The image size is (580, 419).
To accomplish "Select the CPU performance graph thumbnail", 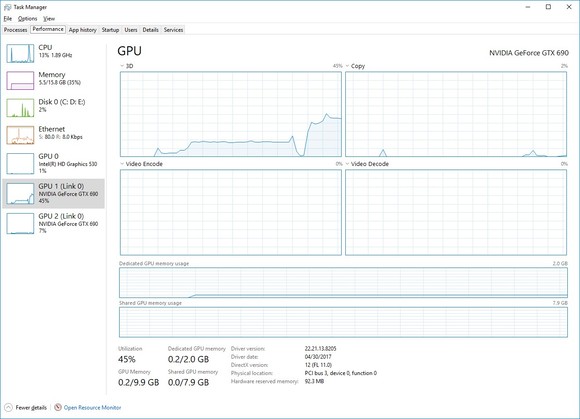I will tap(20, 53).
